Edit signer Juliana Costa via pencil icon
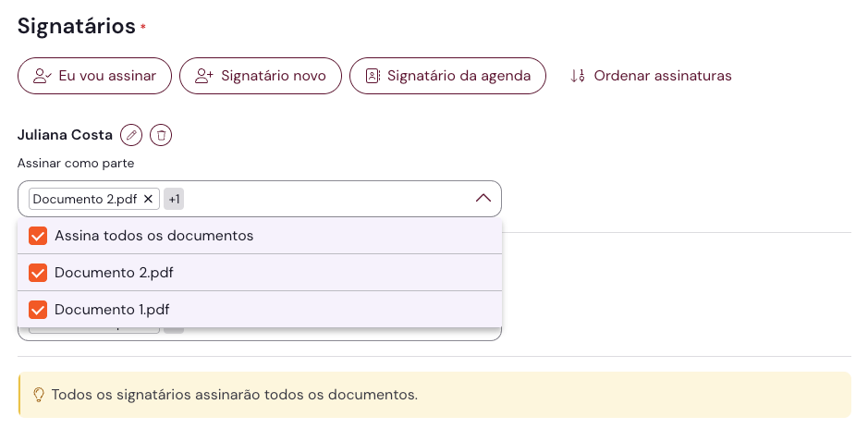Image resolution: width=868 pixels, height=441 pixels. [x=131, y=135]
